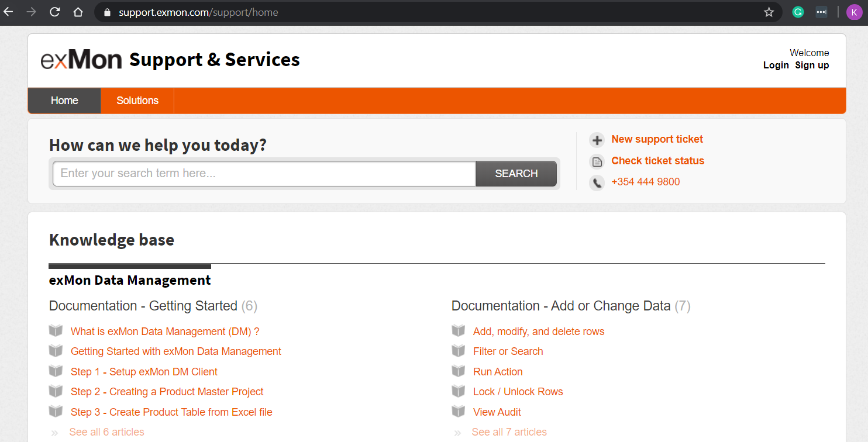The width and height of the screenshot is (868, 442).
Task: Click book icon next to Getting Started with exMon
Action: [56, 351]
